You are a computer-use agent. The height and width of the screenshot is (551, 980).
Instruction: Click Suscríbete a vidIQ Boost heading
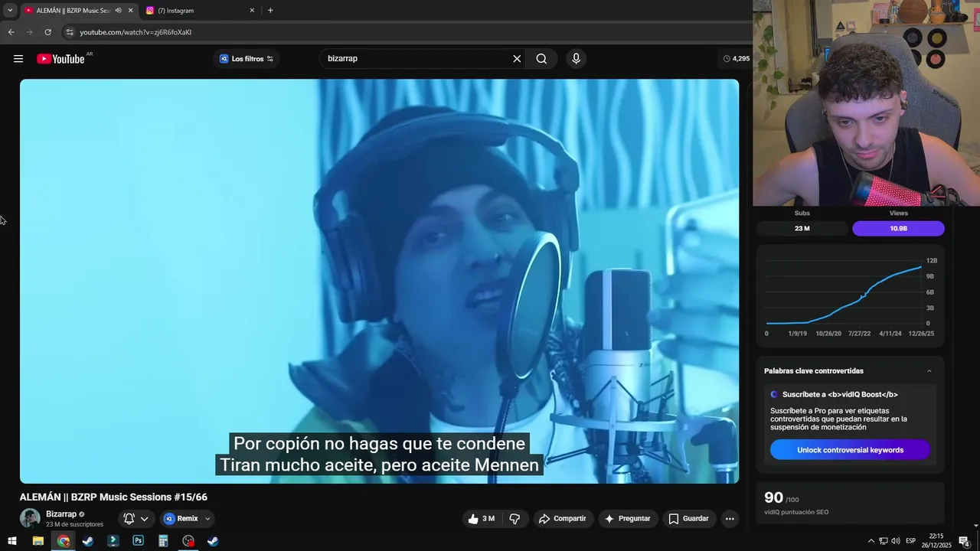[x=840, y=395]
